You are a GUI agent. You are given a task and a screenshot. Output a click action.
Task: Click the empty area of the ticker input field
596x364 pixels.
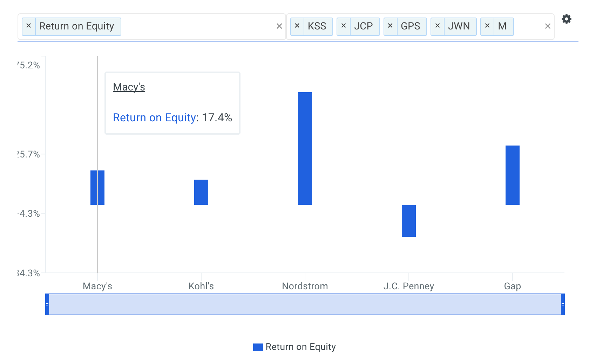tap(529, 26)
